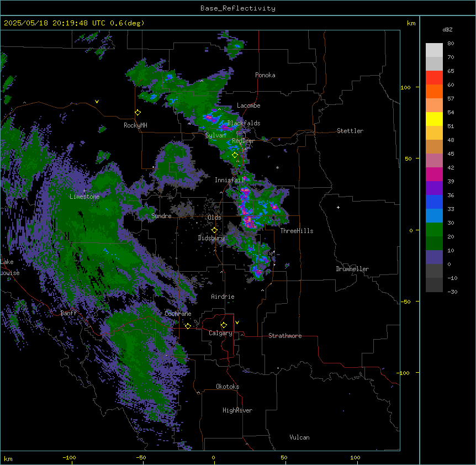Click the km unit label at top right

[411, 23]
